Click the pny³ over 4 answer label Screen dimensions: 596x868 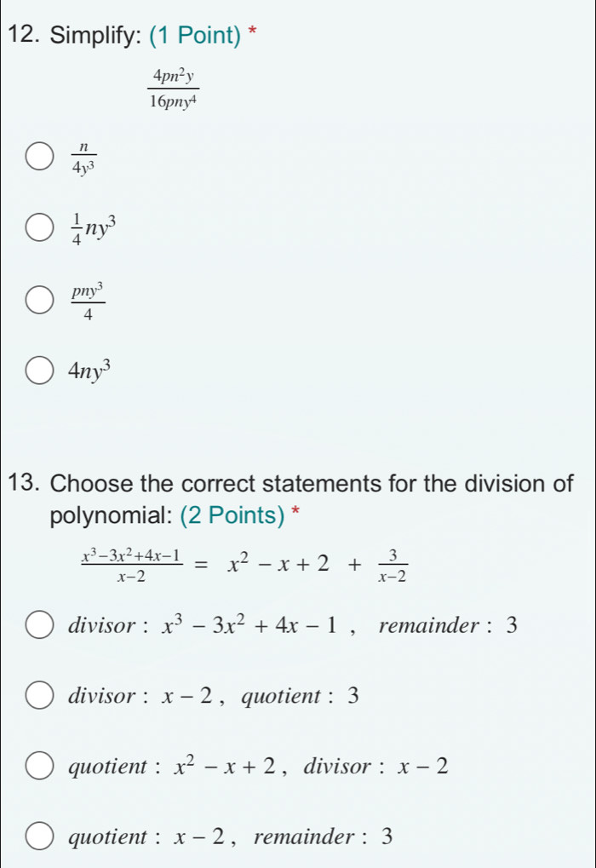coord(88,300)
